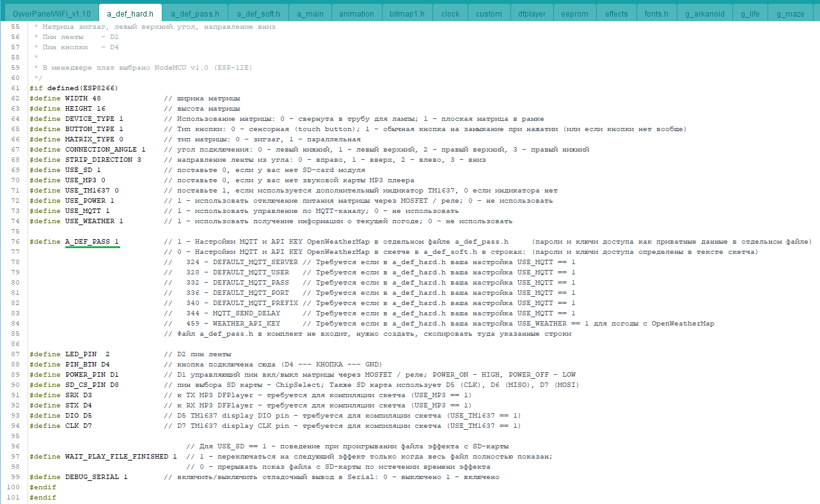Click the '#define WIDTH 48' text
The width and height of the screenshot is (820, 504).
pos(65,98)
